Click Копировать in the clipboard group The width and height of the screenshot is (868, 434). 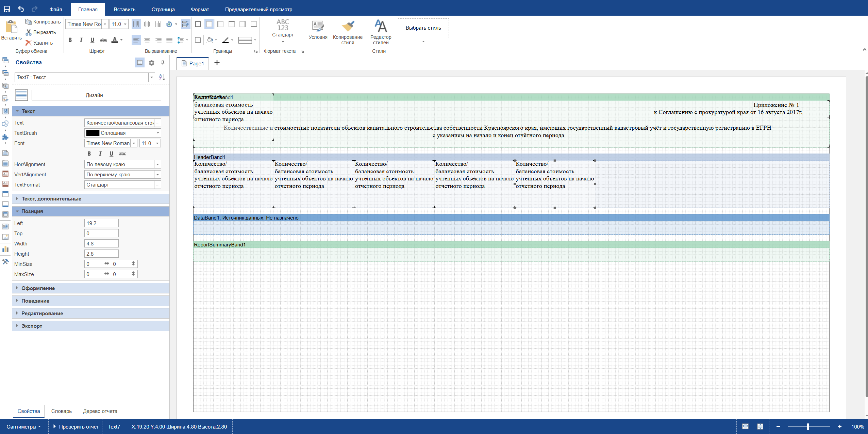43,22
